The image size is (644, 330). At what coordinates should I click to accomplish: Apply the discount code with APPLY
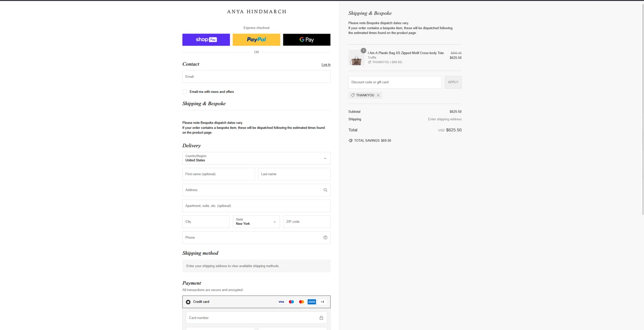[x=453, y=82]
